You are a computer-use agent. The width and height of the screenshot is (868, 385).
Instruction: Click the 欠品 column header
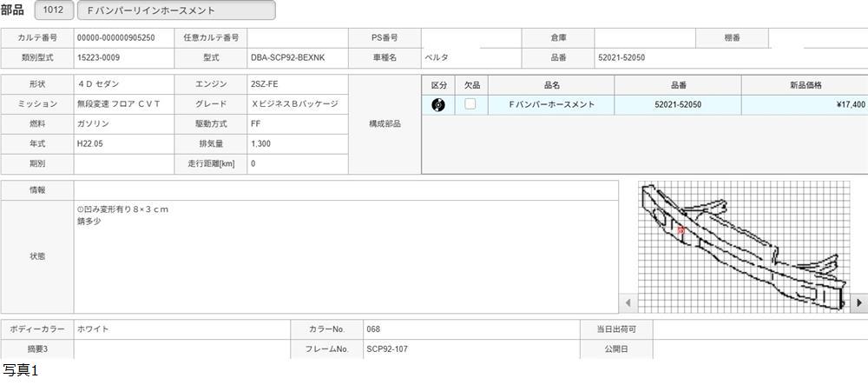[x=471, y=85]
